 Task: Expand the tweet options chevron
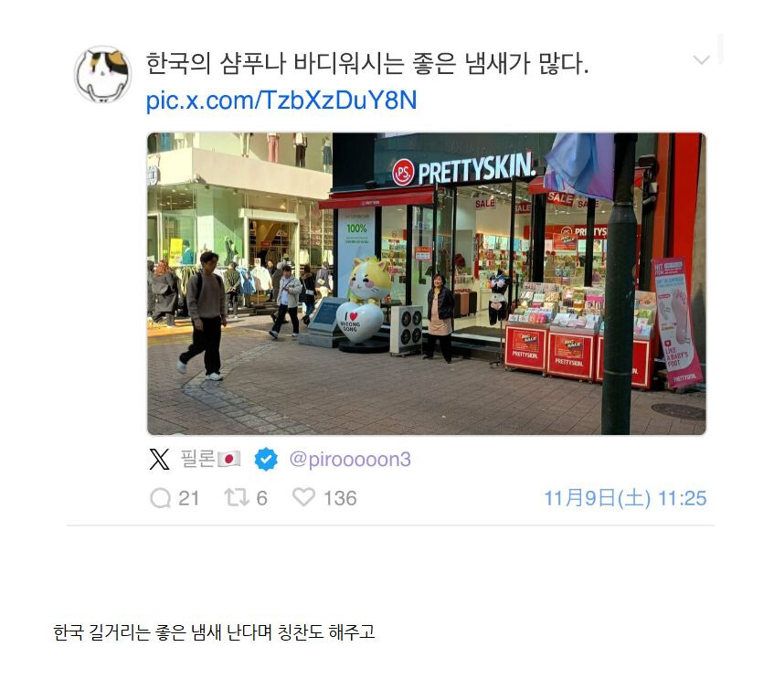click(702, 60)
